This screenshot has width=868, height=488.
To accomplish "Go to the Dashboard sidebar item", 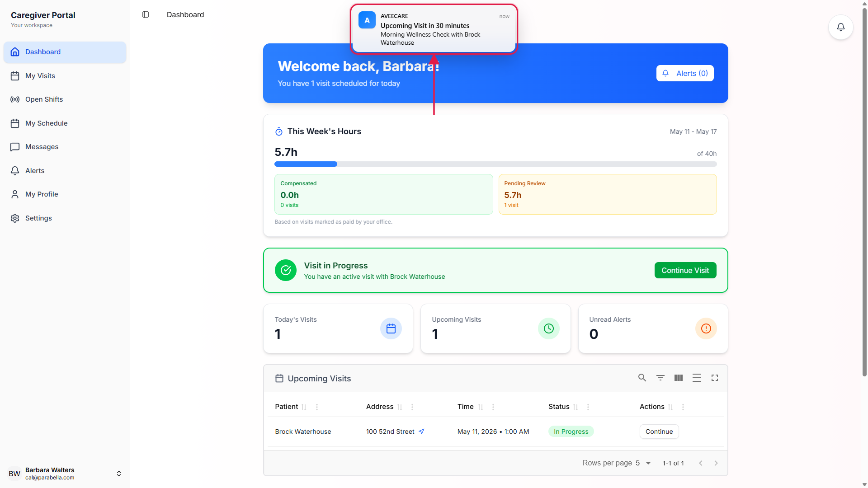I will coord(65,52).
